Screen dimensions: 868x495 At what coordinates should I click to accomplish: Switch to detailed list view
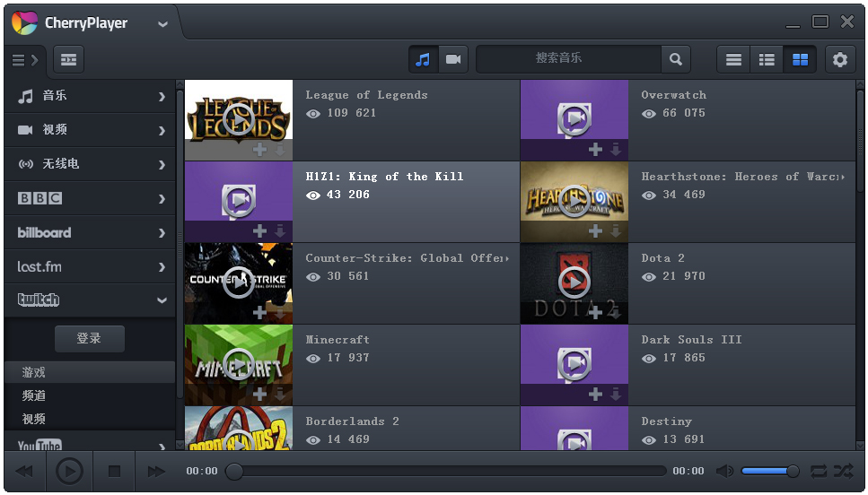[767, 59]
